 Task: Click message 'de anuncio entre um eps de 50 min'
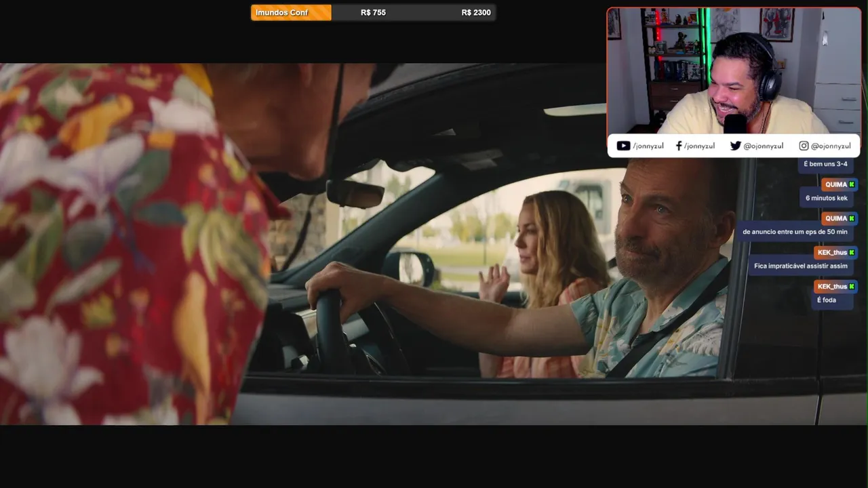tap(795, 232)
